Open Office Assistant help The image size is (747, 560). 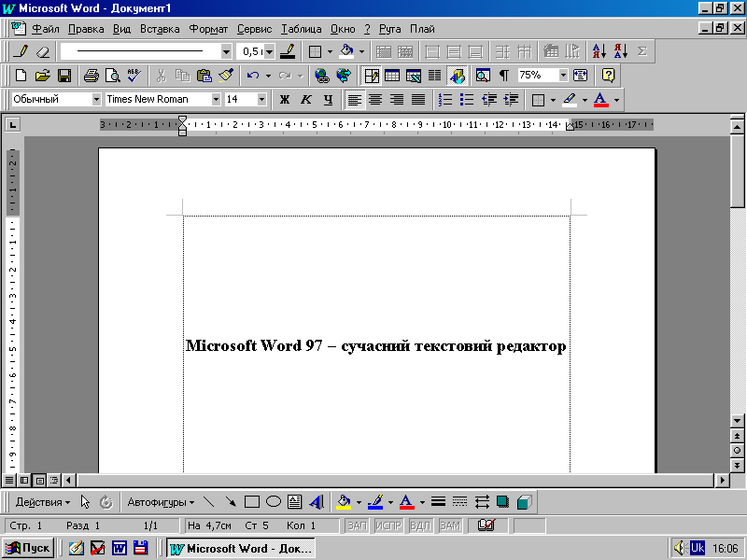tap(609, 76)
